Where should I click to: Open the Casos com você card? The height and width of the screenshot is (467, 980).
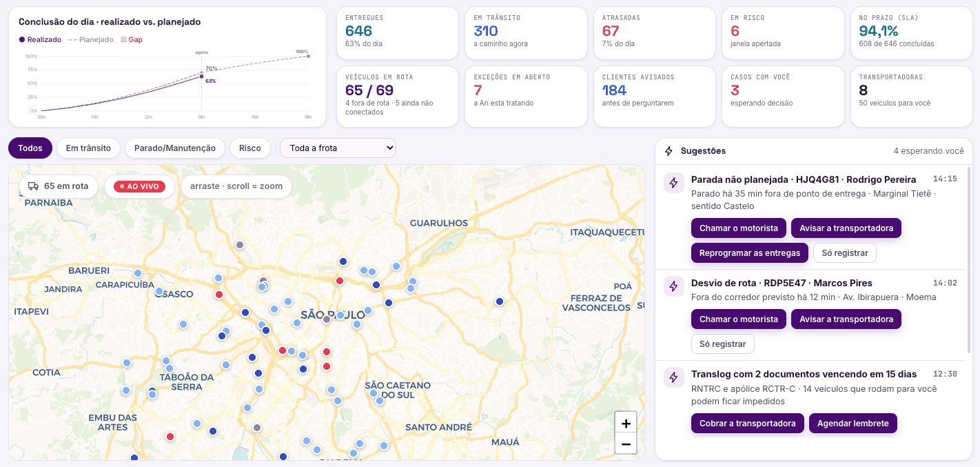tap(784, 97)
